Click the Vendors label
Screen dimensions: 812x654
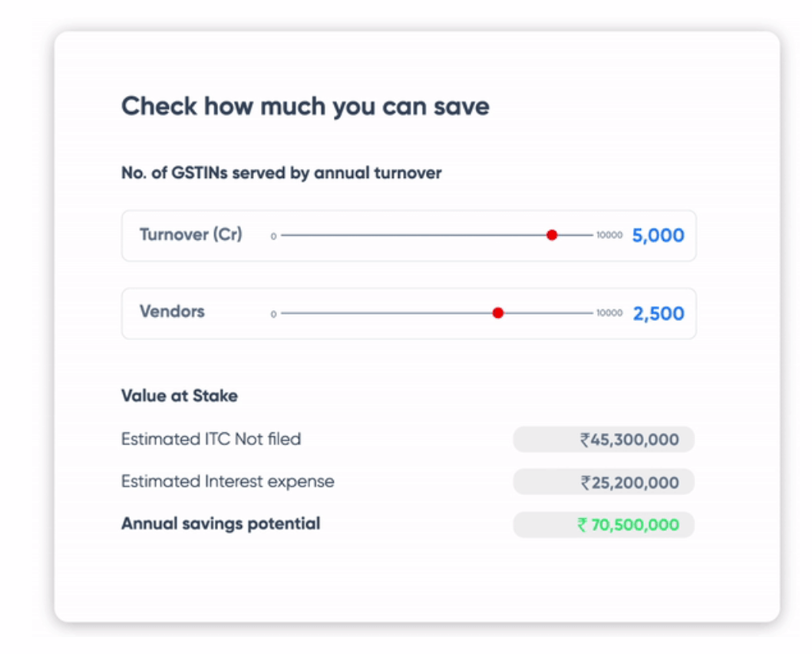pyautogui.click(x=172, y=312)
